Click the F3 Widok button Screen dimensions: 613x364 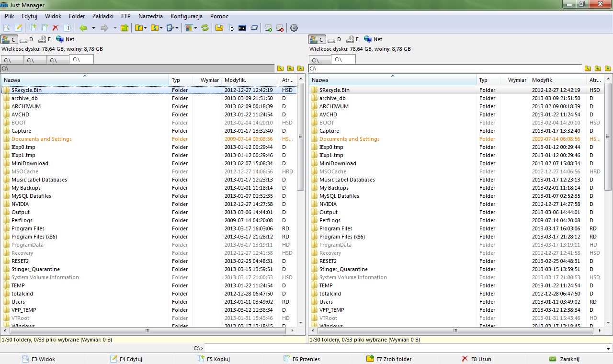(x=39, y=359)
